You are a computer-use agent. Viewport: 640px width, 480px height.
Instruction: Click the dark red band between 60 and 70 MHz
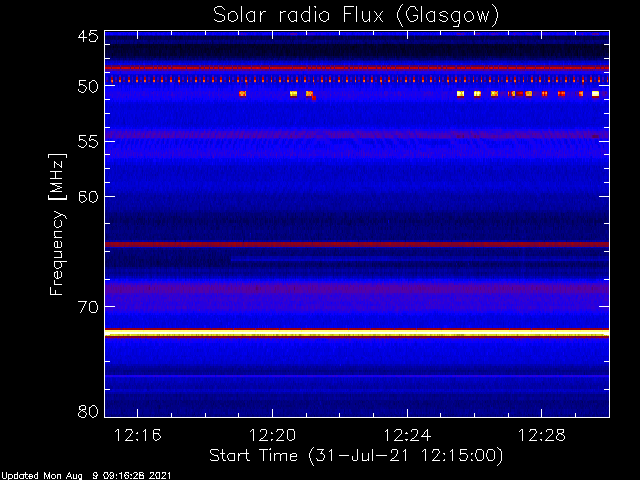click(355, 244)
